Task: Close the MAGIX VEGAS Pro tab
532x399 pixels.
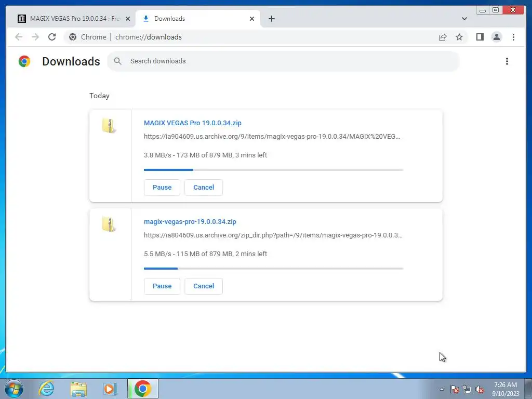Action: click(x=128, y=19)
